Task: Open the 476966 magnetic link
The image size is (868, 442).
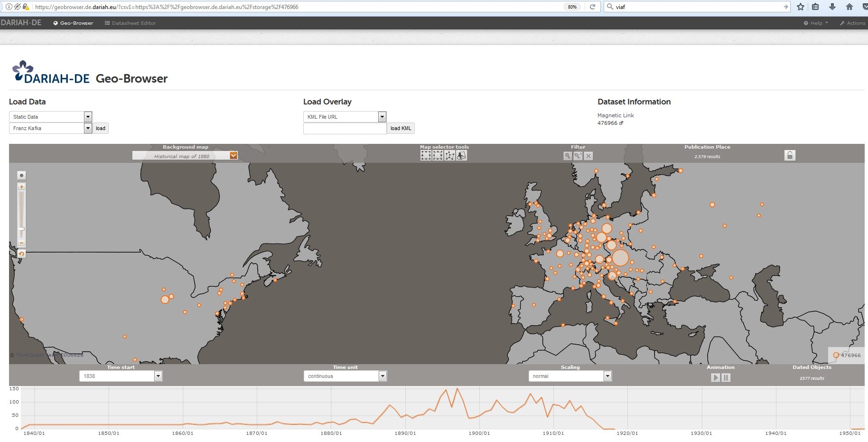Action: point(610,123)
